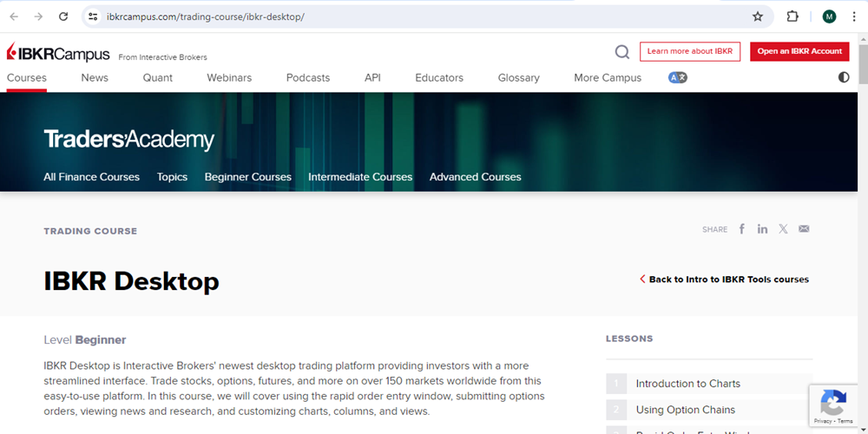Viewport: 868px width, 434px height.
Task: Share the course on LinkedIn
Action: (762, 229)
